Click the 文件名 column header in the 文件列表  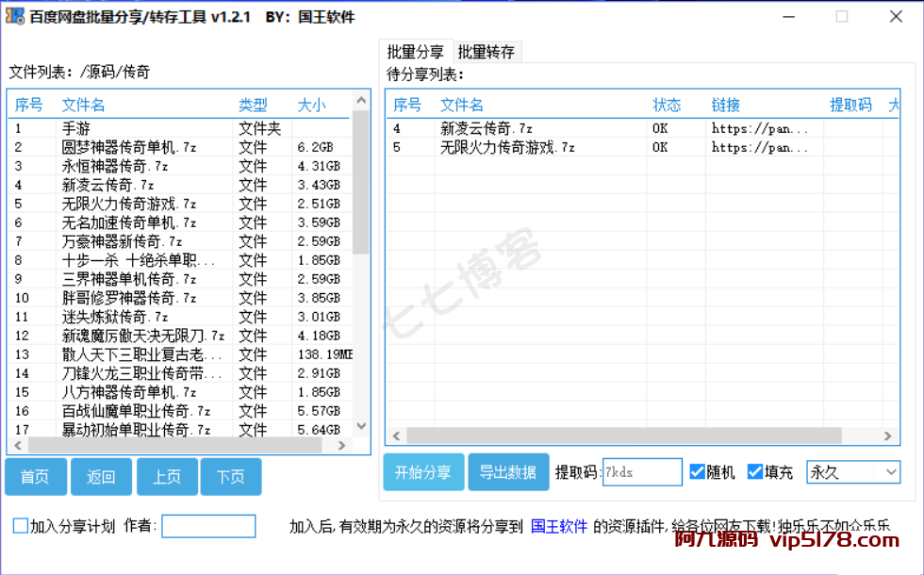84,105
